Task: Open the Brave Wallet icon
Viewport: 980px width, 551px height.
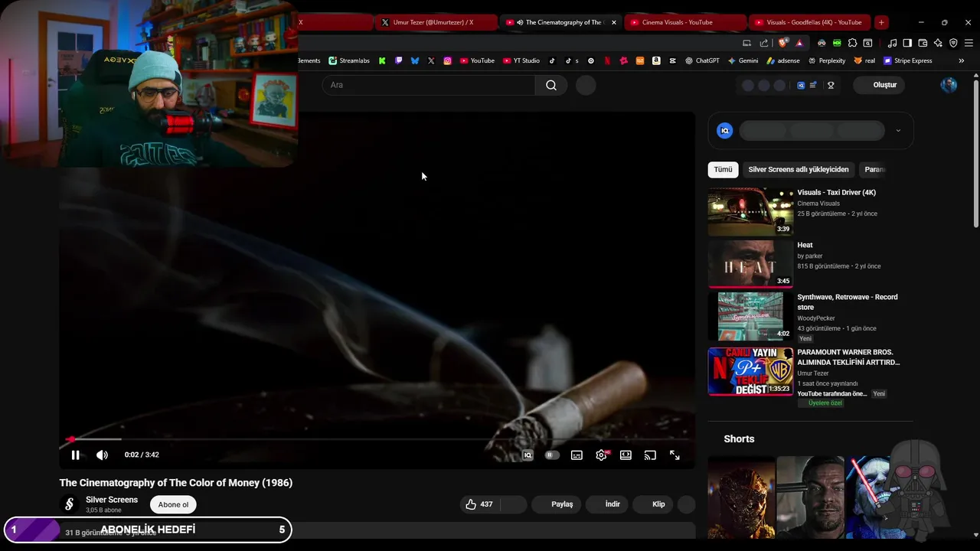Action: tap(923, 43)
